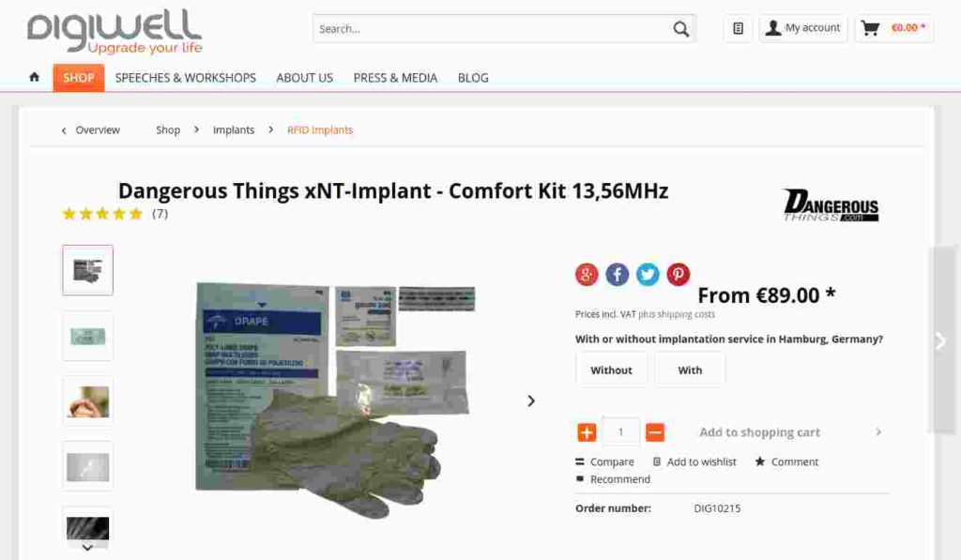Click the search magnifier icon
This screenshot has height=560, width=961.
681,29
